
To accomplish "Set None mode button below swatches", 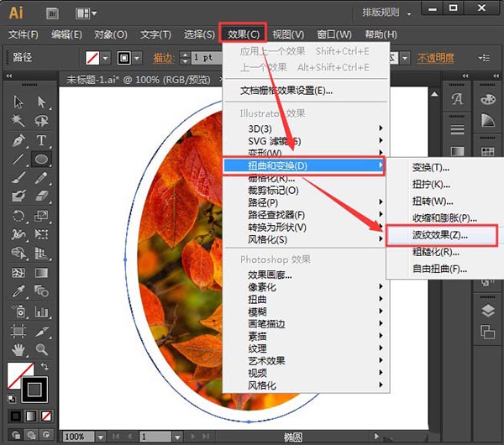I will click(x=46, y=416).
